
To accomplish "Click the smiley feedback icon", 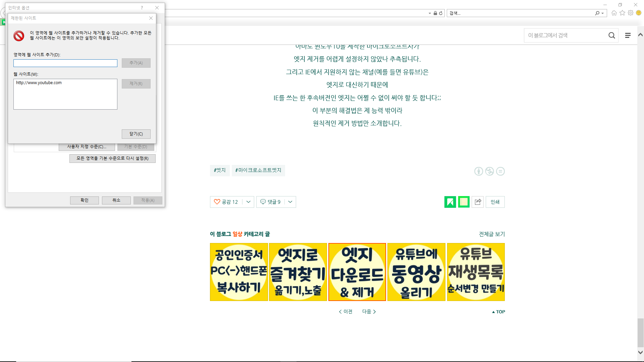I will click(x=639, y=13).
